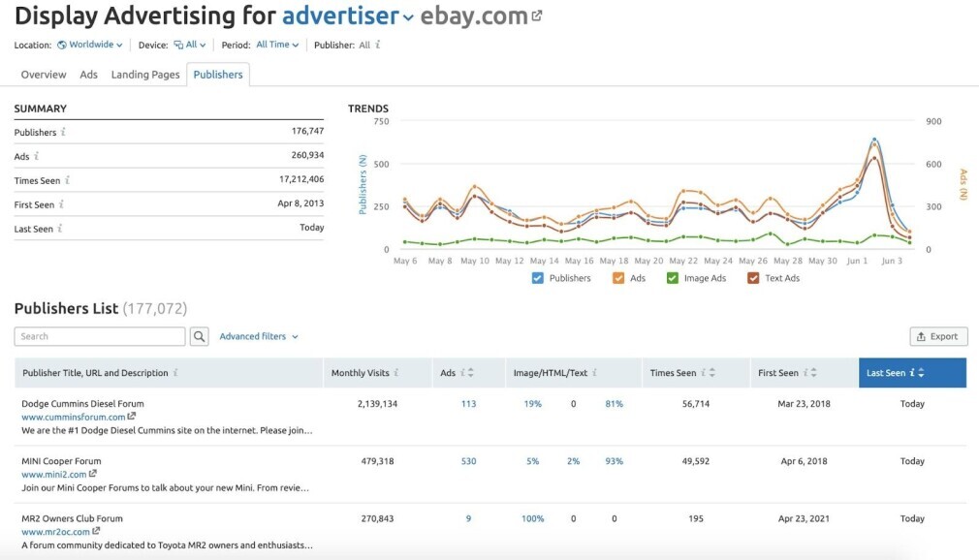This screenshot has width=979, height=560.
Task: Open the All Time period dropdown
Action: click(x=277, y=45)
